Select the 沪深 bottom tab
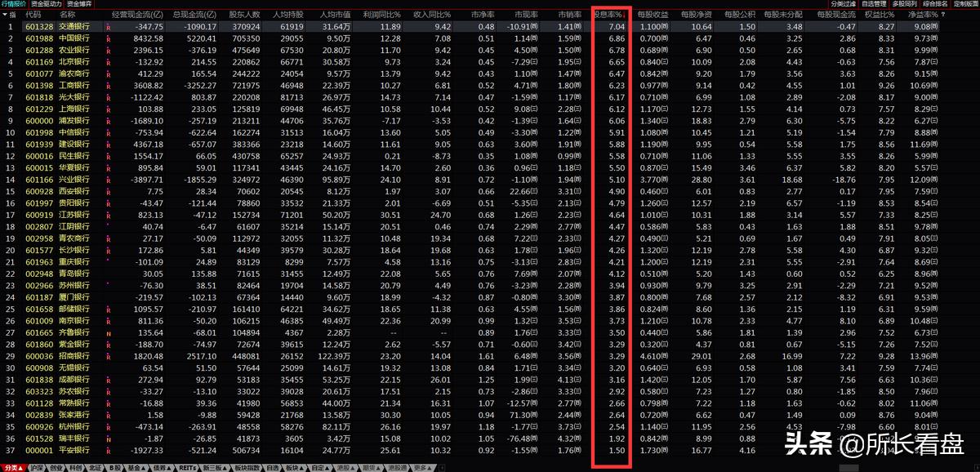 click(x=37, y=468)
